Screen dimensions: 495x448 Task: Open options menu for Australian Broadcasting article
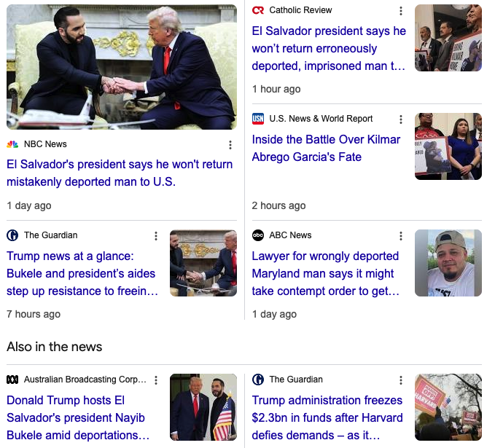point(156,380)
